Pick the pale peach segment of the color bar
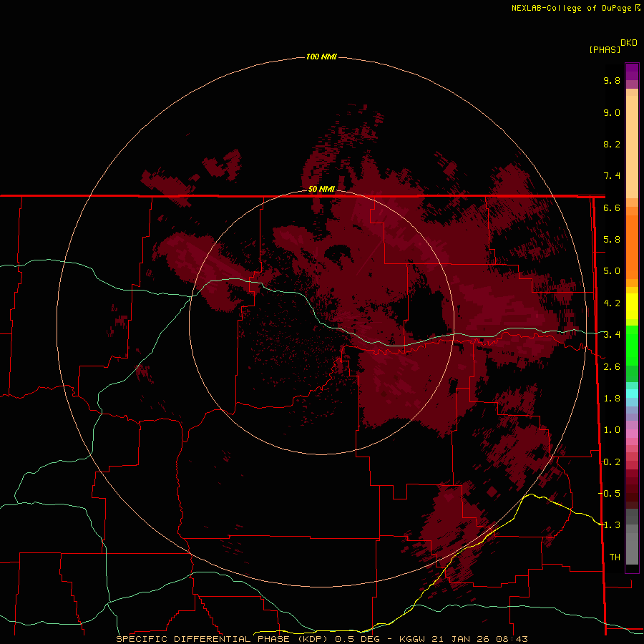The image size is (644, 644). 632,147
